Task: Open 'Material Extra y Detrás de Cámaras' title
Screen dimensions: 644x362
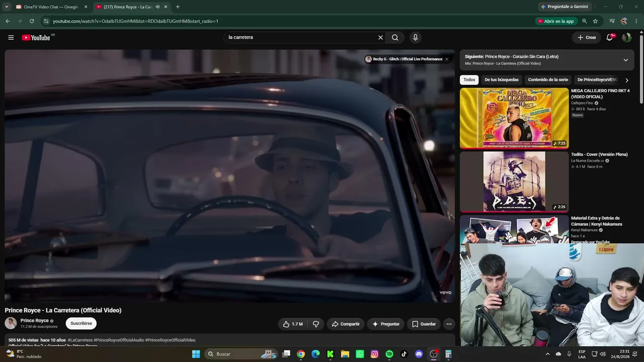Action: pos(597,221)
